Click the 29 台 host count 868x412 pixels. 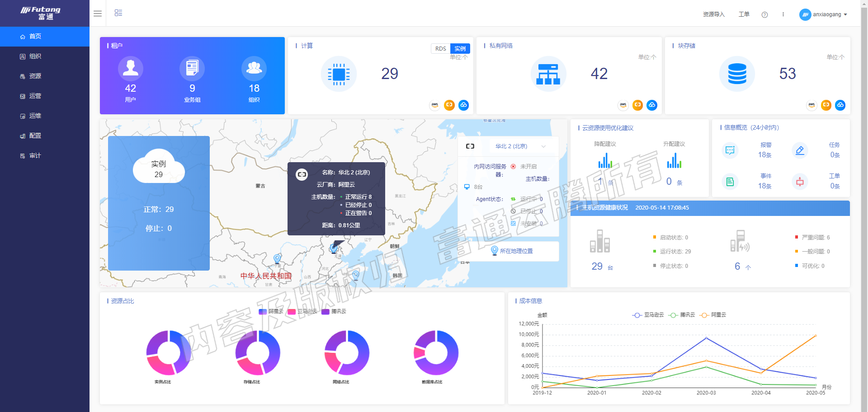(x=602, y=267)
